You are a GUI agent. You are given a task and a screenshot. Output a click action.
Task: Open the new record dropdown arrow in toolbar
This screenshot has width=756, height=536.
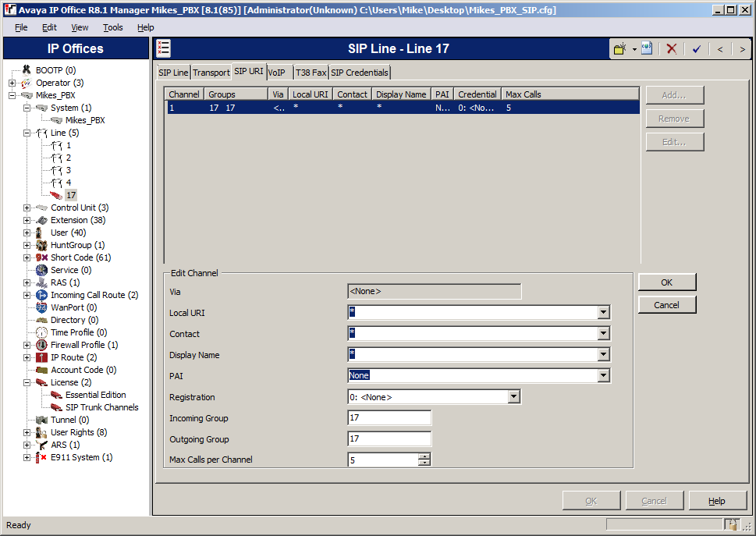click(634, 49)
